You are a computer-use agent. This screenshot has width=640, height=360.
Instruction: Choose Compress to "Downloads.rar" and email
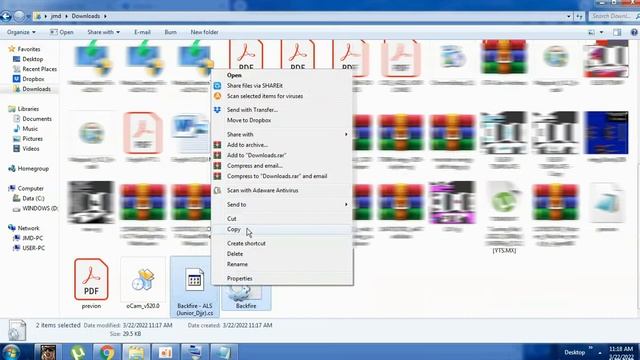tap(282, 176)
